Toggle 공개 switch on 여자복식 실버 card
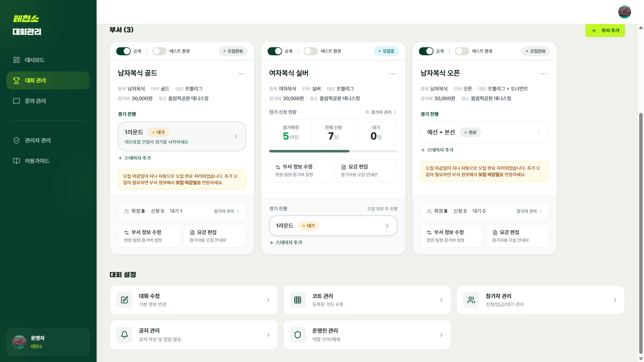Screen dimensions: 644x362 pyautogui.click(x=275, y=51)
